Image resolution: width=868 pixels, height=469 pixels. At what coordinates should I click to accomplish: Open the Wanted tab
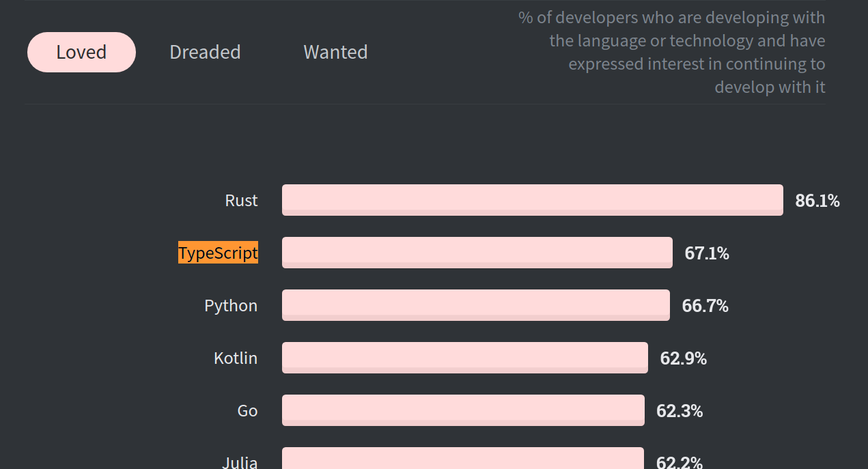point(335,52)
